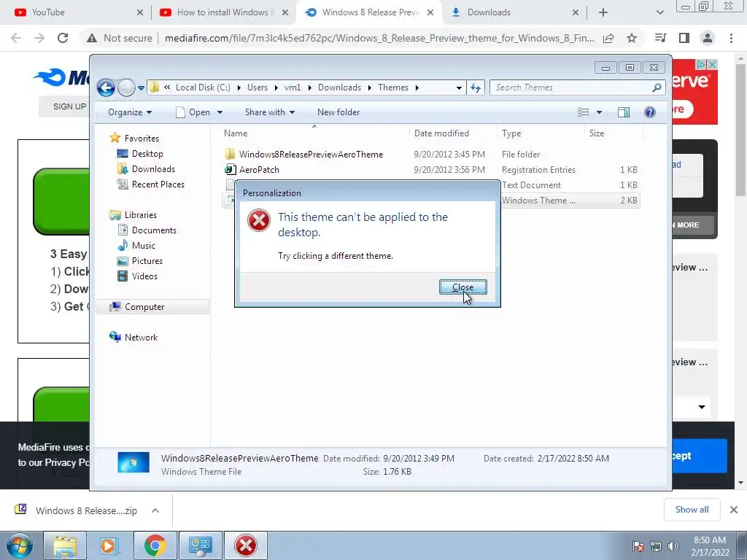This screenshot has width=747, height=560.
Task: Open Windows Media Player taskbar icon
Action: coord(110,545)
